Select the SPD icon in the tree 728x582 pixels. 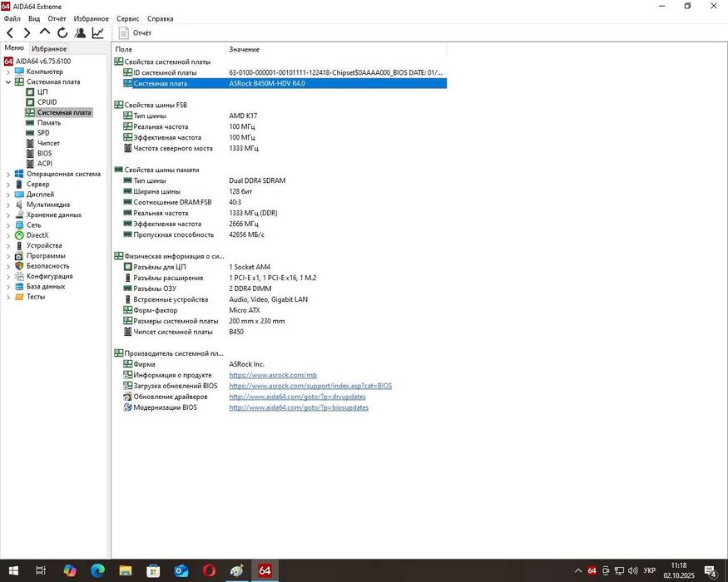click(x=30, y=133)
